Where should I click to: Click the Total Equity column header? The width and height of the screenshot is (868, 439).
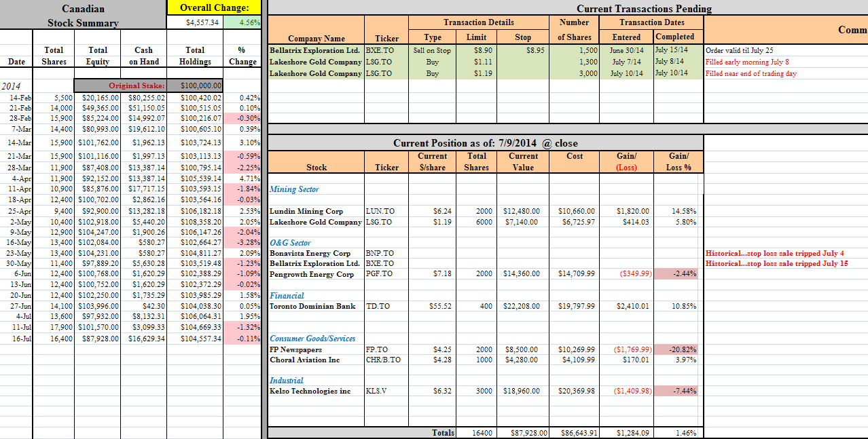[98, 56]
